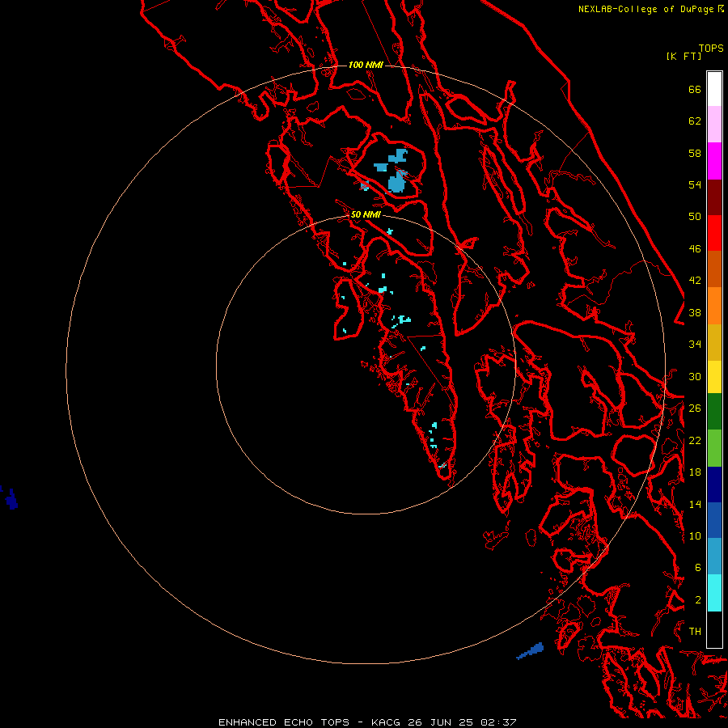Screen dimensions: 728x728
Task: Click the '66' legend value label
Action: coord(695,89)
